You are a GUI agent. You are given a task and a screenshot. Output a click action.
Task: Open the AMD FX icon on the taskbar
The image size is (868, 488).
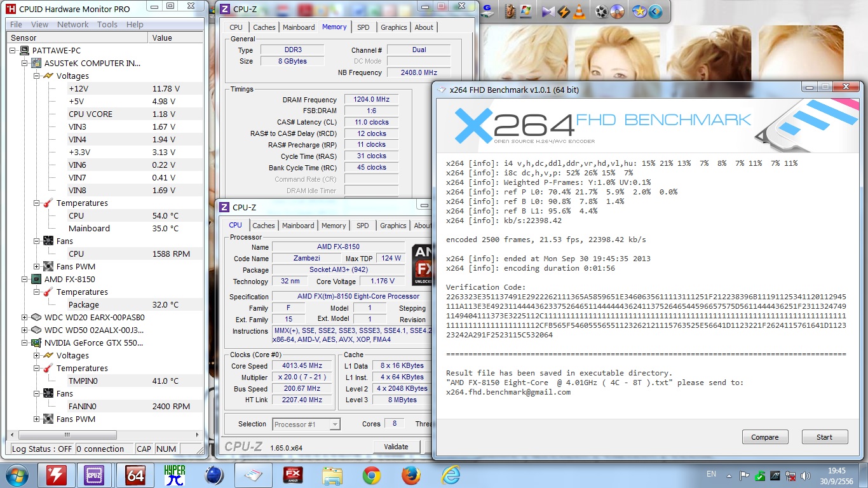[293, 475]
